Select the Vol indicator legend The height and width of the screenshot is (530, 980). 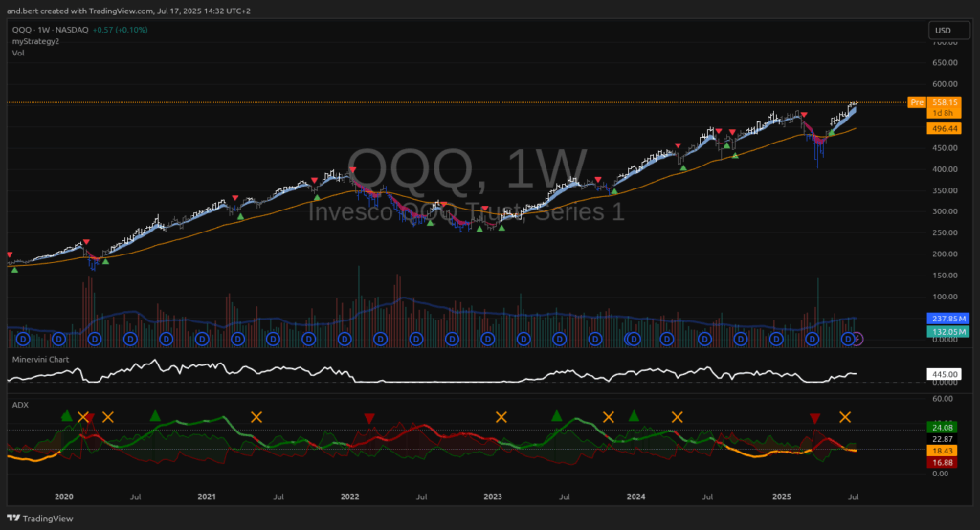pos(18,53)
